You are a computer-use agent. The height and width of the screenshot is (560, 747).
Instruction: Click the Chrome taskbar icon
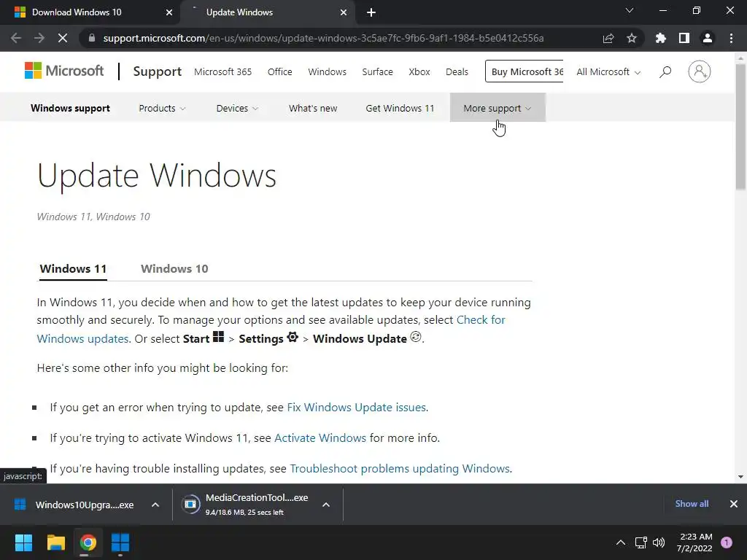[88, 542]
